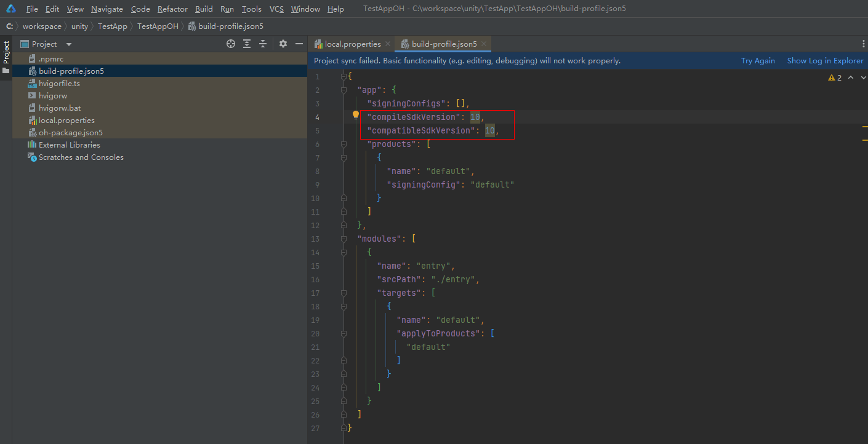This screenshot has width=868, height=444.
Task: Click the warning count indicator
Action: pos(835,77)
